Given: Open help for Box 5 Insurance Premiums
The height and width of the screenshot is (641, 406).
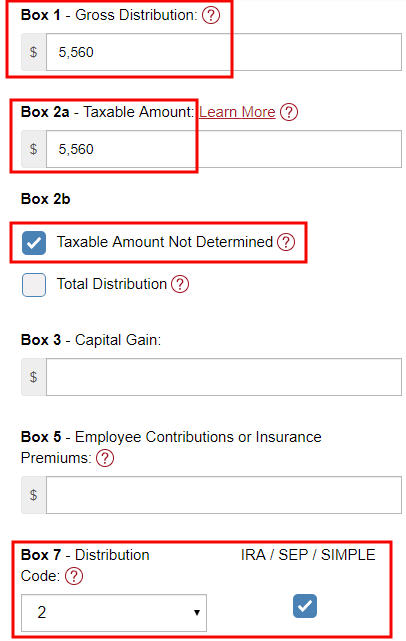Looking at the screenshot, I should click(105, 458).
